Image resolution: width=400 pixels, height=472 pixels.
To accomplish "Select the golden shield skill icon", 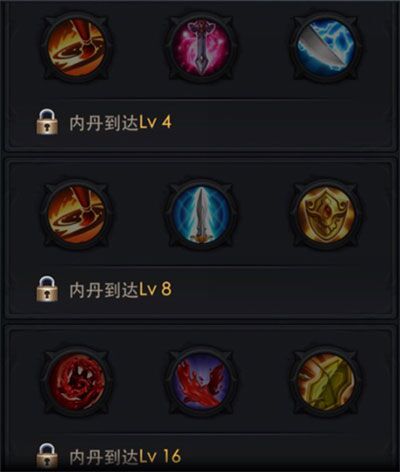I will point(326,215).
